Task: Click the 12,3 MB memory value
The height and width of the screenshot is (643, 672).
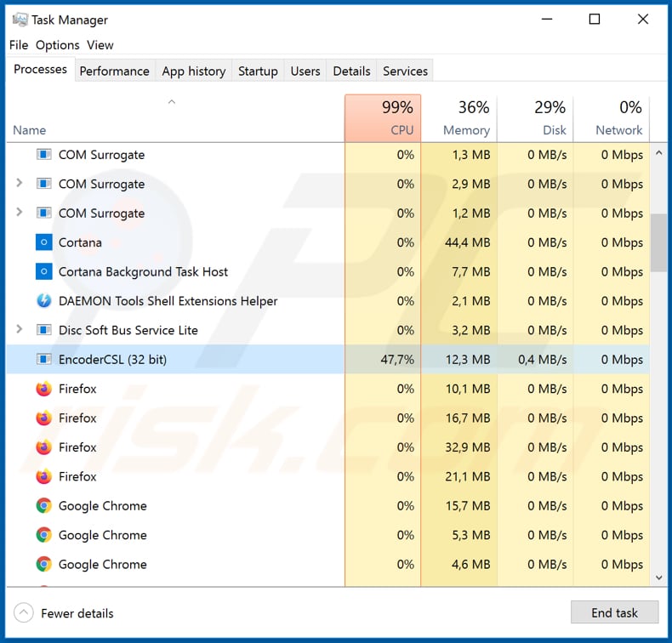Action: pyautogui.click(x=468, y=360)
